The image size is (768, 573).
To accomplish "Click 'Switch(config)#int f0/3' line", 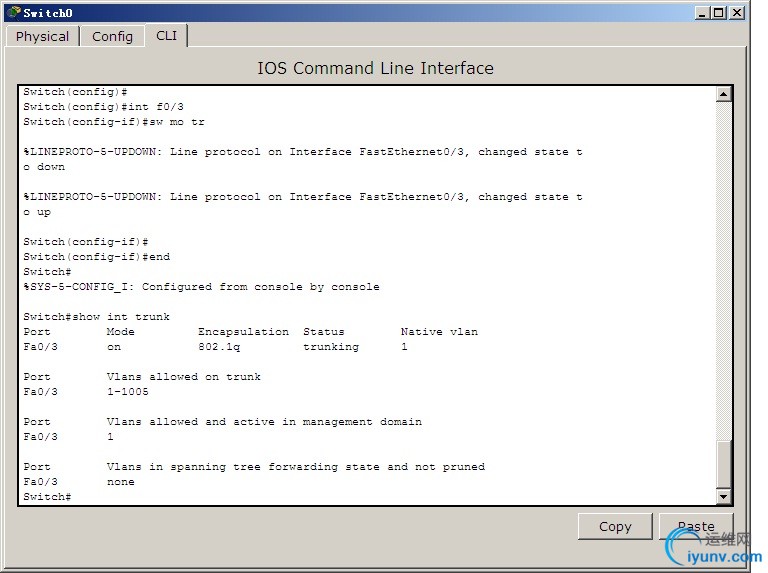I will (103, 107).
